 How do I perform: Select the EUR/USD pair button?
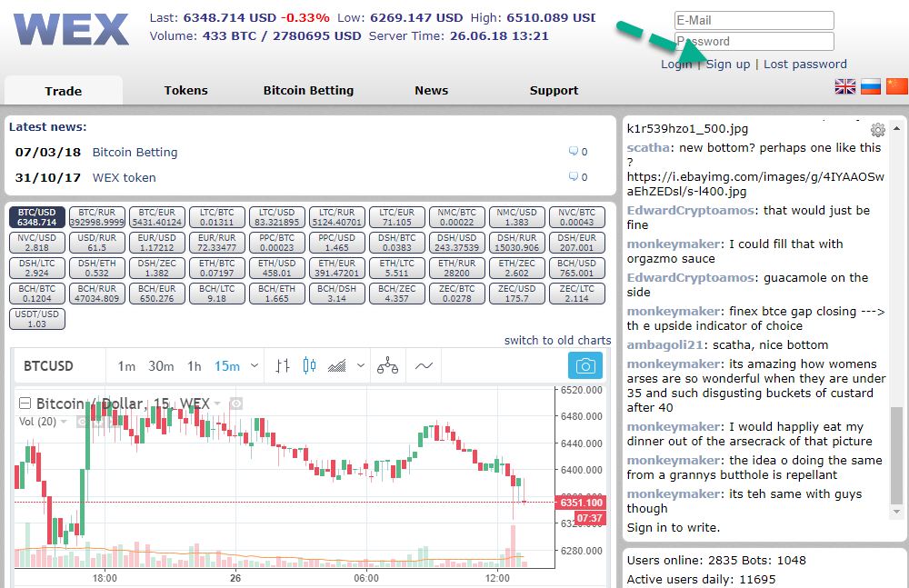[157, 243]
